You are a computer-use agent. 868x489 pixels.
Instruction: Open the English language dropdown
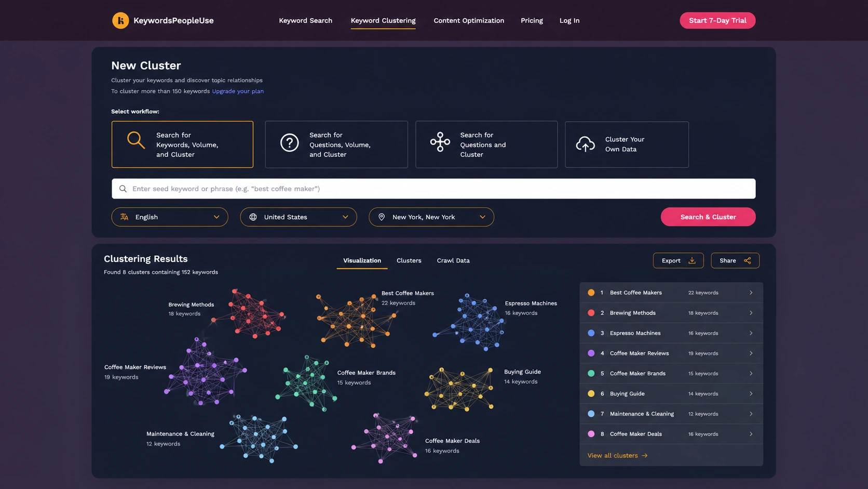click(170, 217)
